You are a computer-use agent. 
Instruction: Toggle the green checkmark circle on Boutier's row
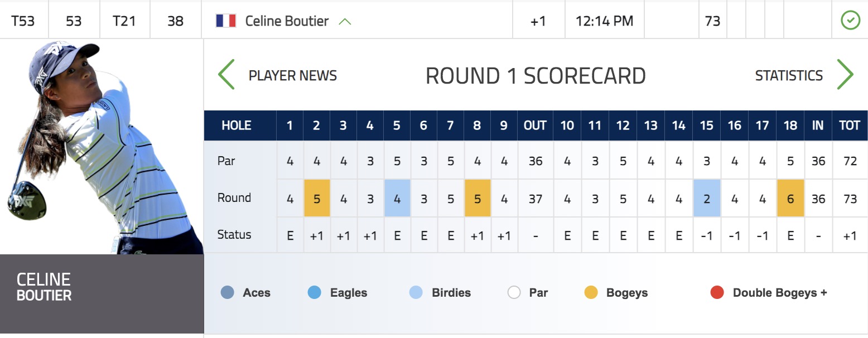pos(850,21)
